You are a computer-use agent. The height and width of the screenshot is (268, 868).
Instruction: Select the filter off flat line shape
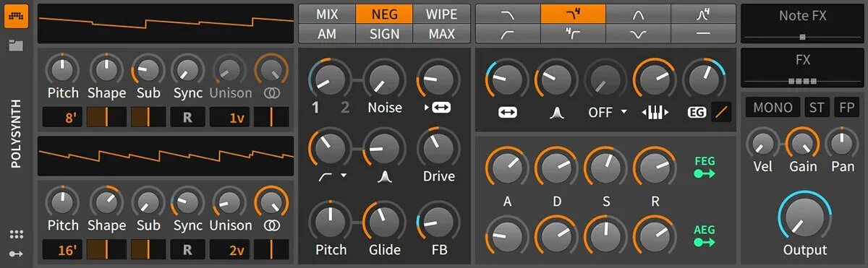pyautogui.click(x=703, y=33)
